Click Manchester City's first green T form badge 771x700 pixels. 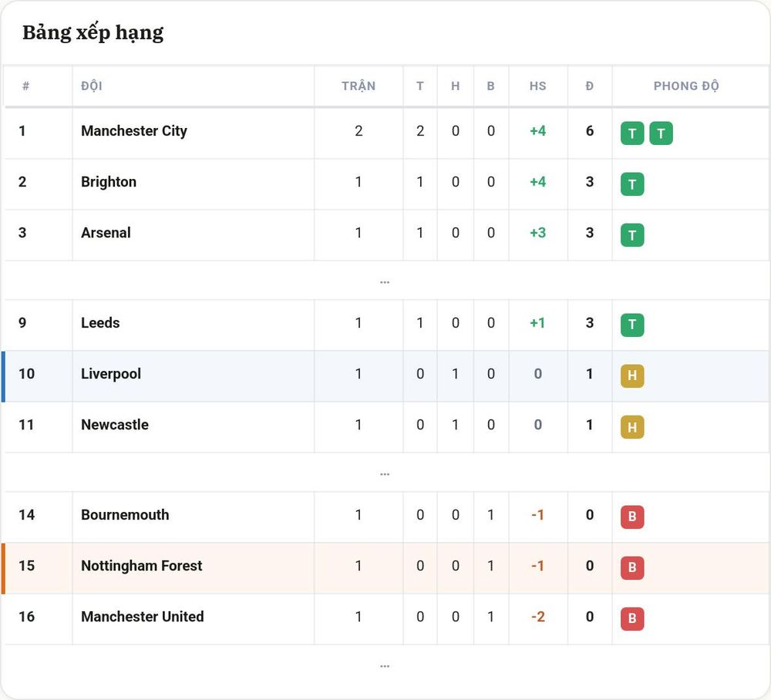pyautogui.click(x=632, y=133)
